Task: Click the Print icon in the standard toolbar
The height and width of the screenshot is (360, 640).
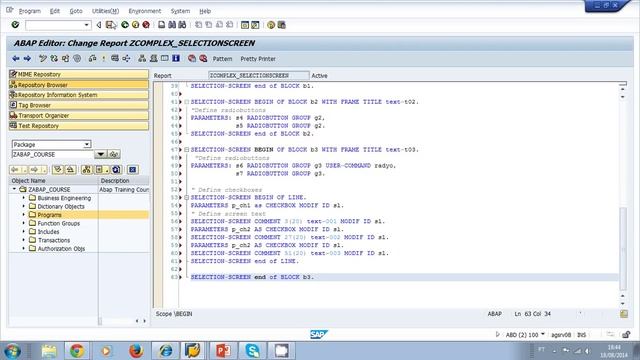Action: coord(162,25)
